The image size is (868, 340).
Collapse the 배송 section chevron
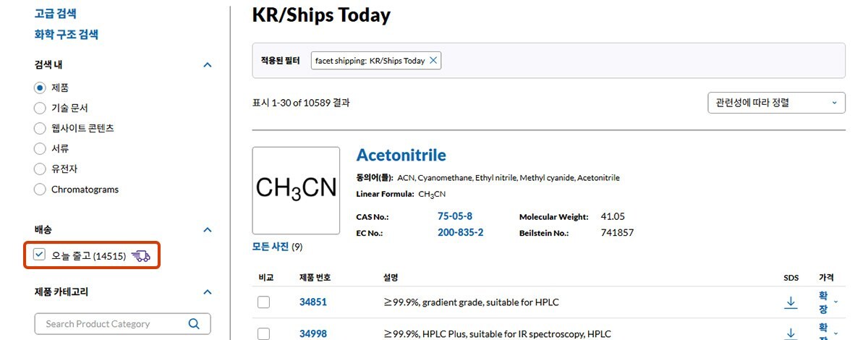pyautogui.click(x=208, y=229)
